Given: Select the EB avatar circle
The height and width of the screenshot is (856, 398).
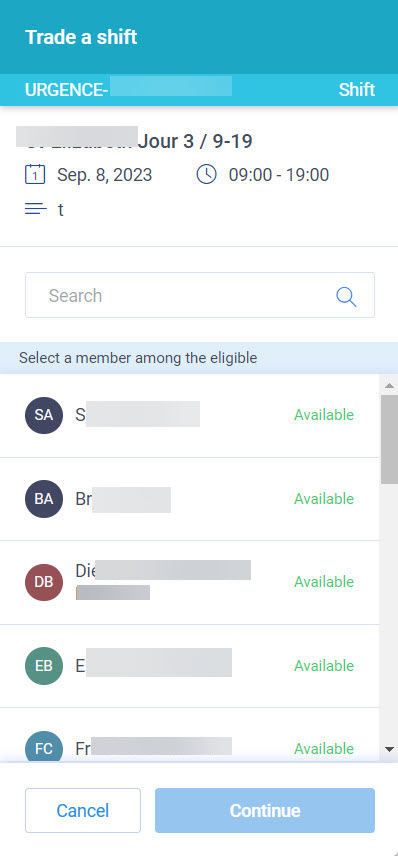Looking at the screenshot, I should coord(44,666).
